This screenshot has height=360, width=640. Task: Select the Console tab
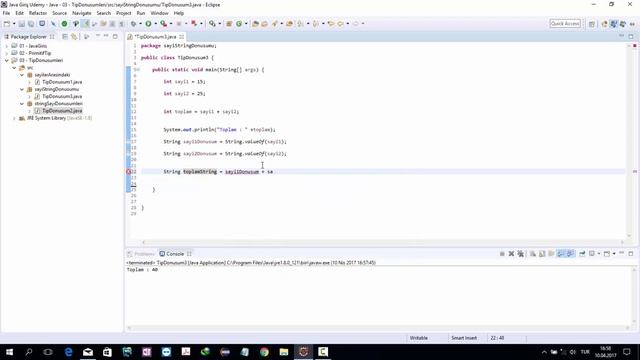[x=176, y=254]
